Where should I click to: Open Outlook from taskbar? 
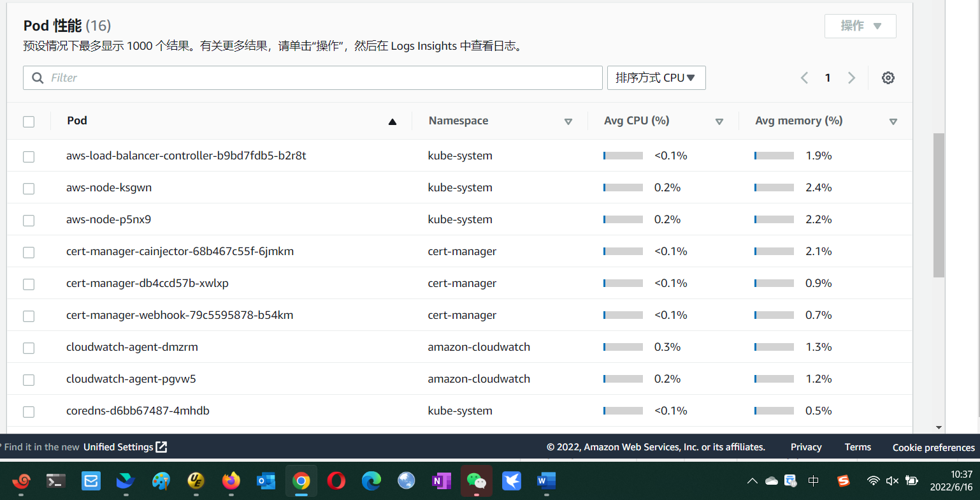coord(265,481)
